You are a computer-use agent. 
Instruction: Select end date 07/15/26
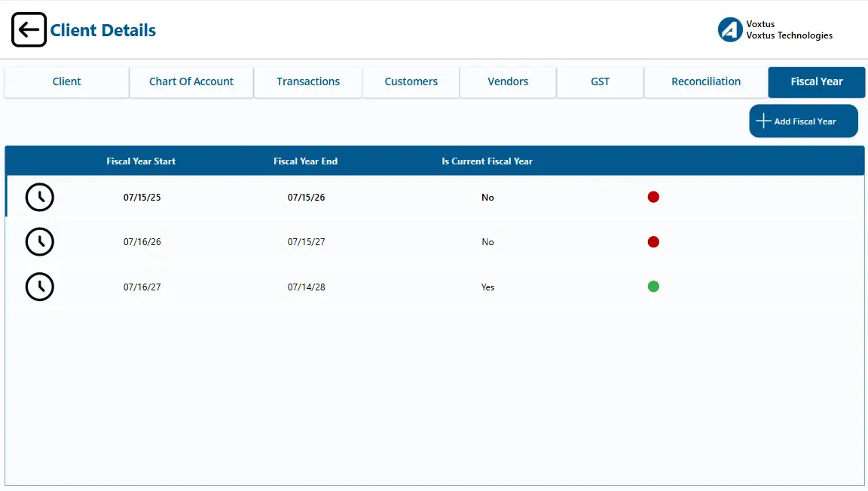pos(306,198)
